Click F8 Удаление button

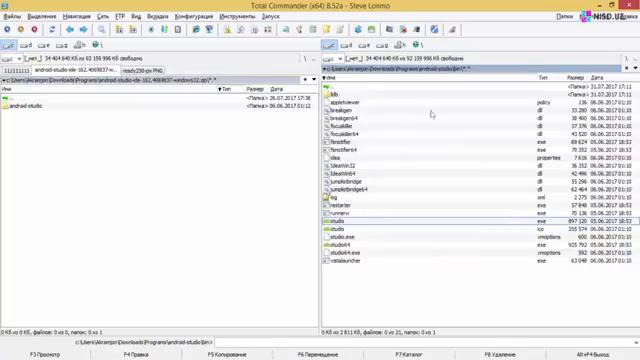pos(500,355)
